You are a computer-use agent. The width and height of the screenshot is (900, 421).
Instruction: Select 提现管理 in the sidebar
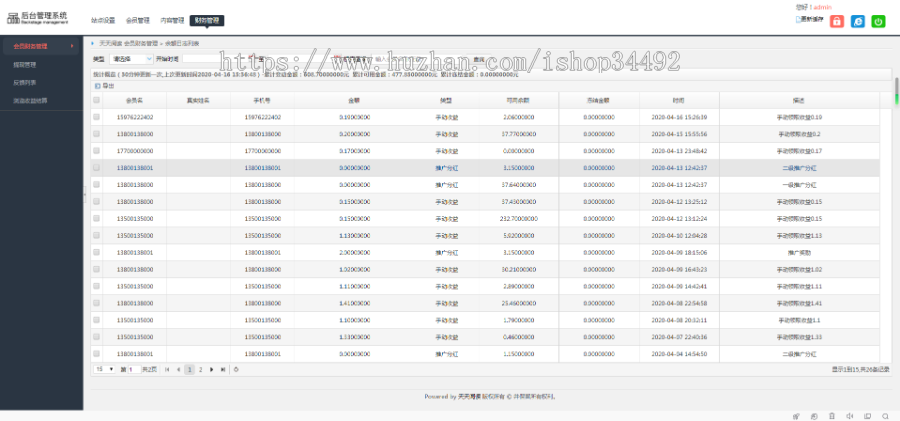coord(25,65)
